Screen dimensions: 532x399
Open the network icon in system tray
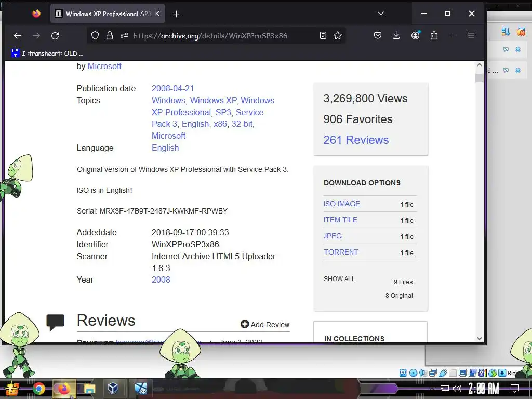point(445,389)
